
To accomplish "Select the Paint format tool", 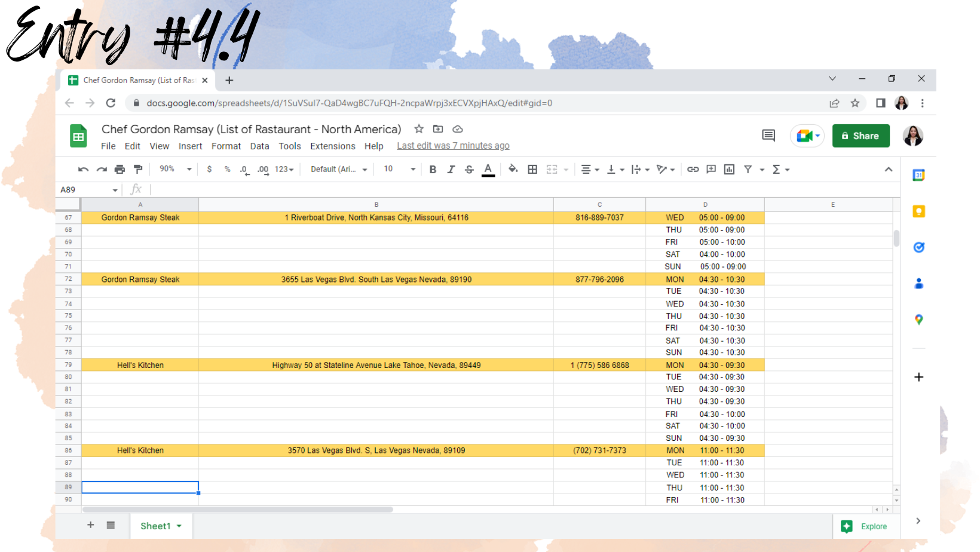I will [138, 170].
